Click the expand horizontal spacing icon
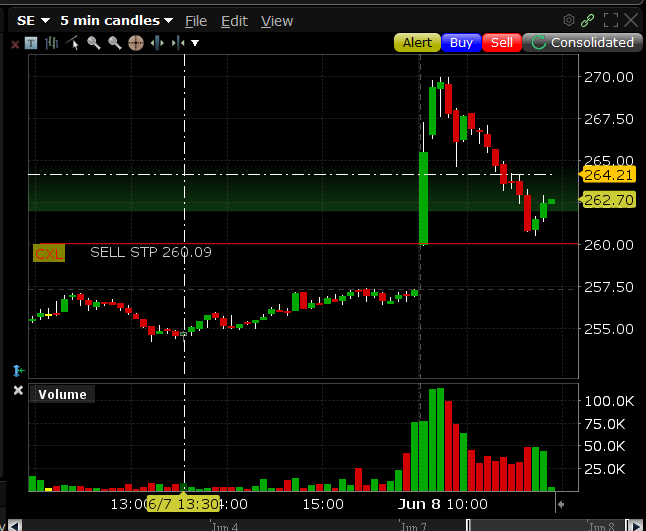 (x=157, y=43)
